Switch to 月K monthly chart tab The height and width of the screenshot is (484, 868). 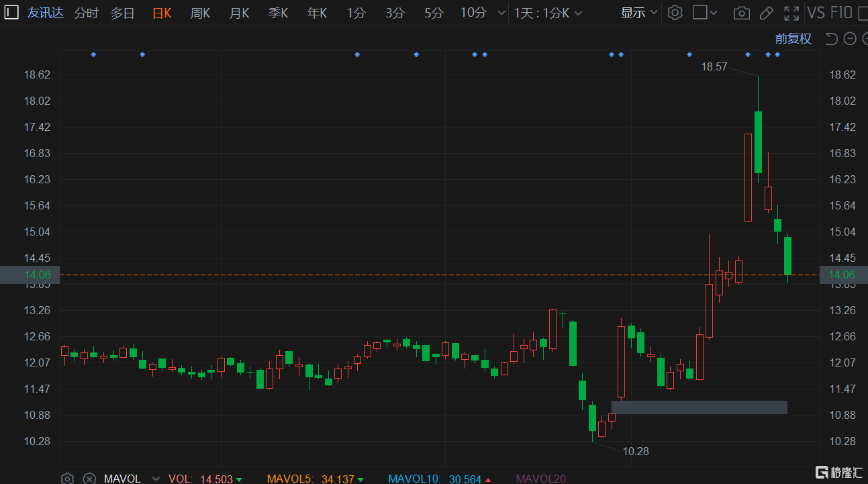point(239,13)
